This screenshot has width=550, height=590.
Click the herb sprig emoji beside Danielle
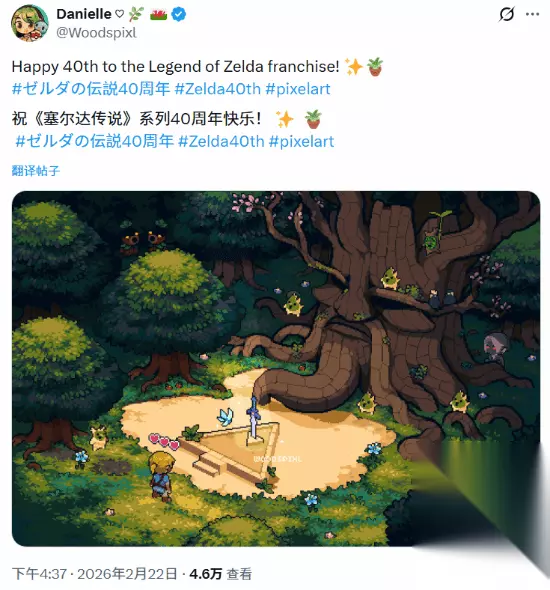coord(136,14)
